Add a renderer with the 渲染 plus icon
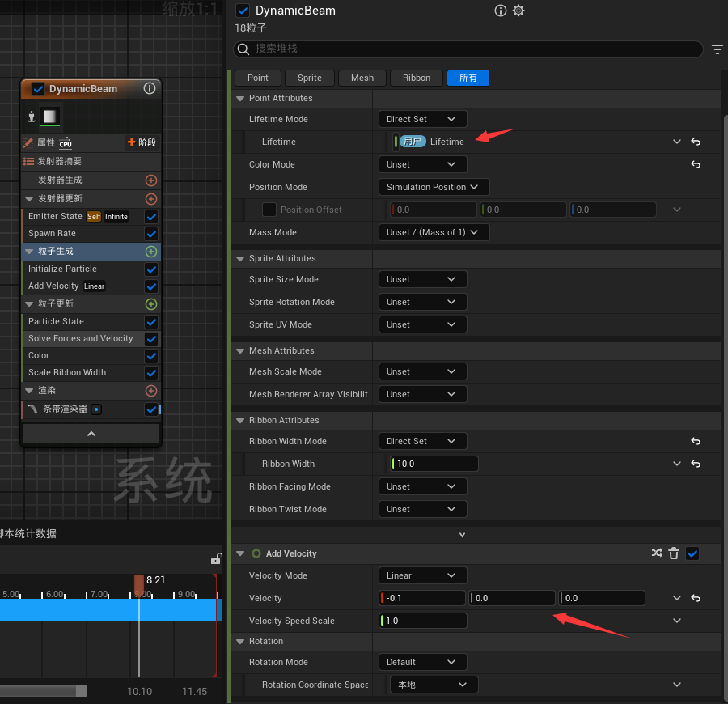Screen dimensions: 728x704 point(151,391)
